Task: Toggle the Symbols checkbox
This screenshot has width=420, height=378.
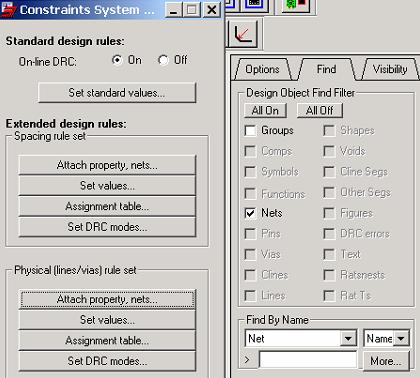Action: point(250,172)
